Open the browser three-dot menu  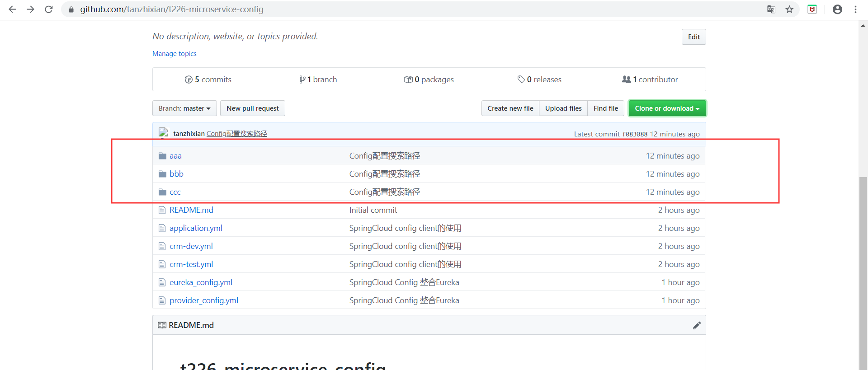[x=855, y=9]
